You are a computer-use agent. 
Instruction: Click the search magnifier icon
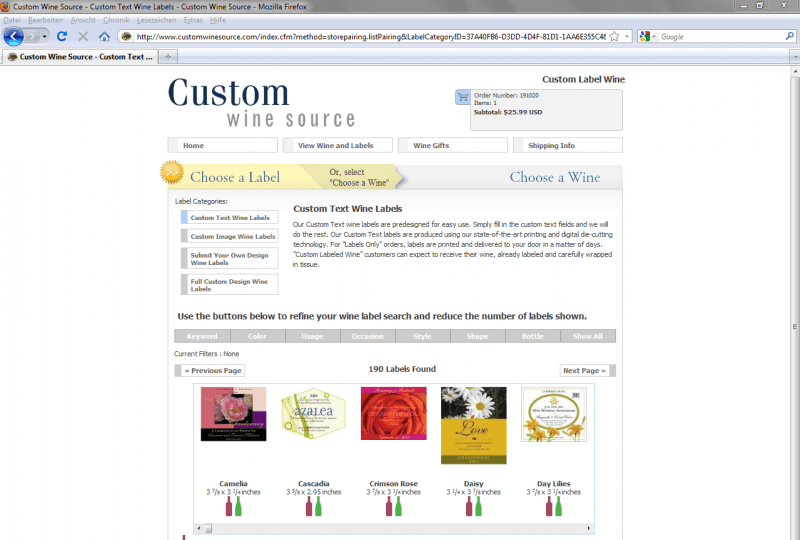coord(789,36)
